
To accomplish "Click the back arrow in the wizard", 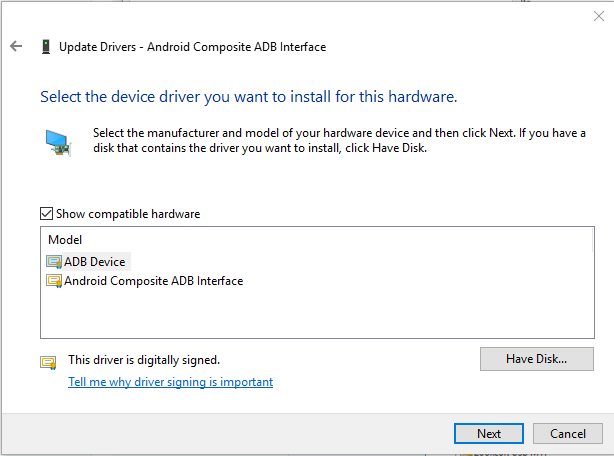I will (16, 46).
